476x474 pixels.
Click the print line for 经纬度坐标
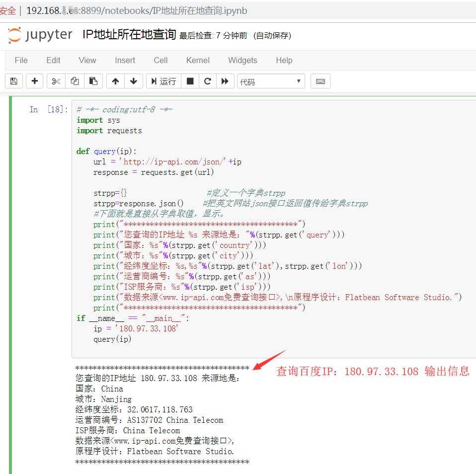click(x=228, y=266)
